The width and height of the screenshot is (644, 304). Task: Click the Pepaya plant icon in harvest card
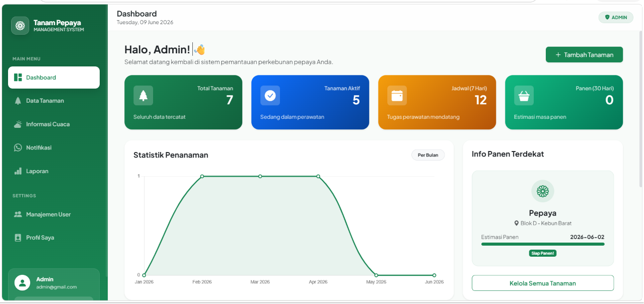(543, 191)
